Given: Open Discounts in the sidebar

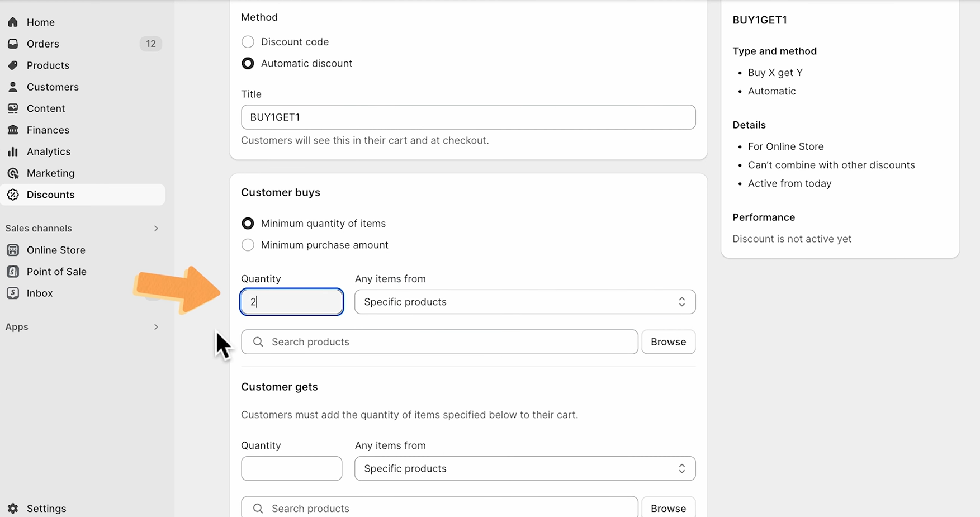Looking at the screenshot, I should coord(83,195).
